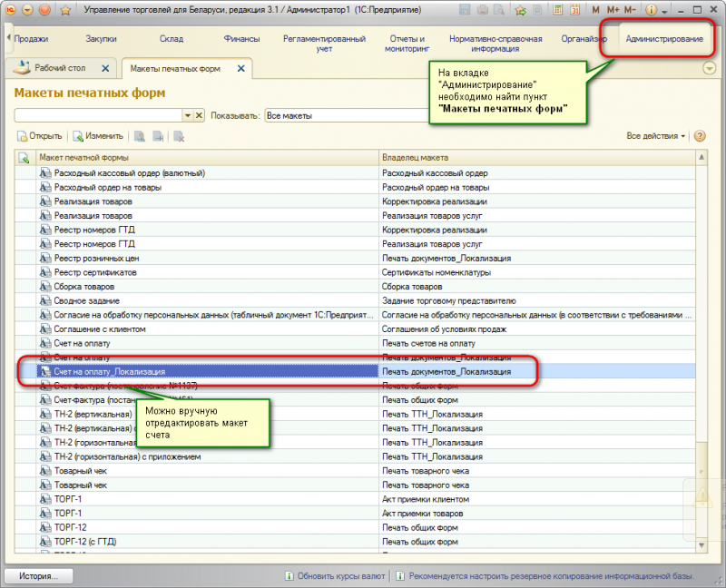
Task: Click the add-to-favorites star with green arrow
Action: coord(520,10)
